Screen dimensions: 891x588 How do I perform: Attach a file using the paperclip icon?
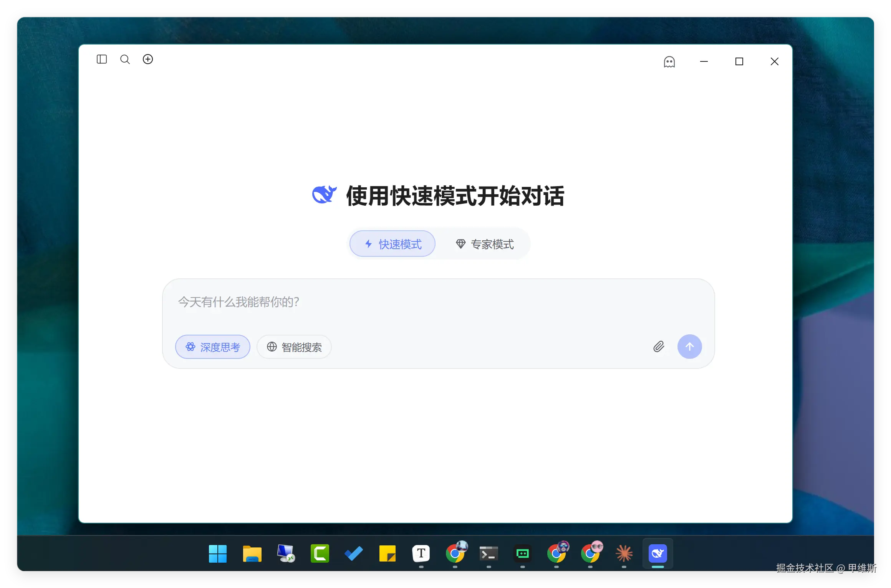659,347
